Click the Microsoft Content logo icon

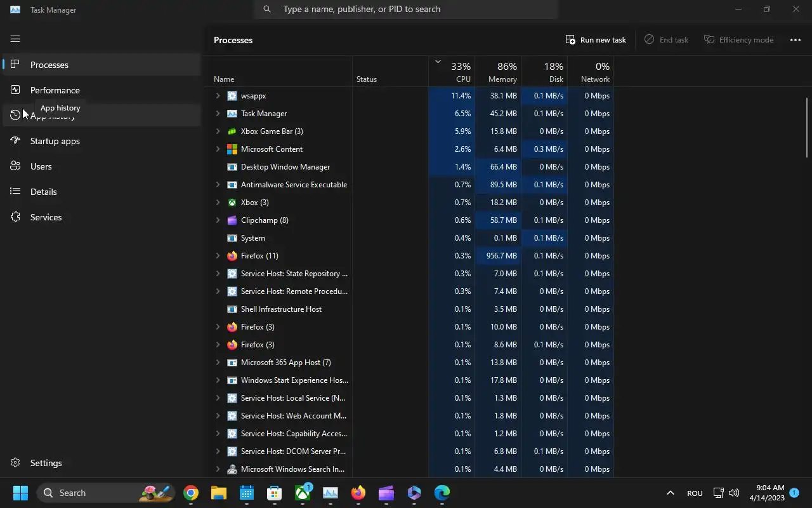232,149
